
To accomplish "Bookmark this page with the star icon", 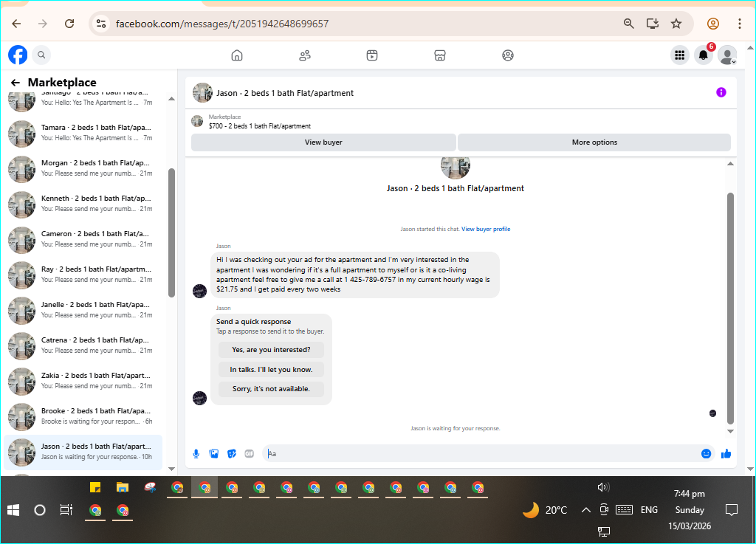I will (x=676, y=24).
